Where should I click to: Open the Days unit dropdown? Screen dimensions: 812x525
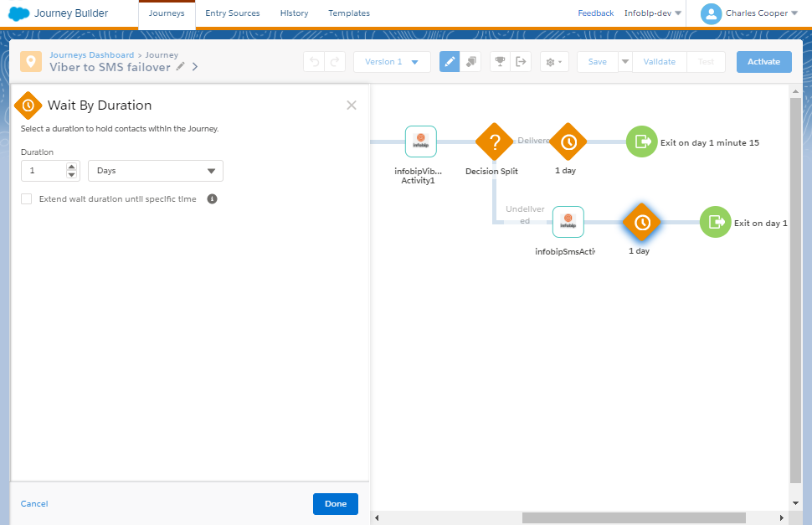click(156, 171)
